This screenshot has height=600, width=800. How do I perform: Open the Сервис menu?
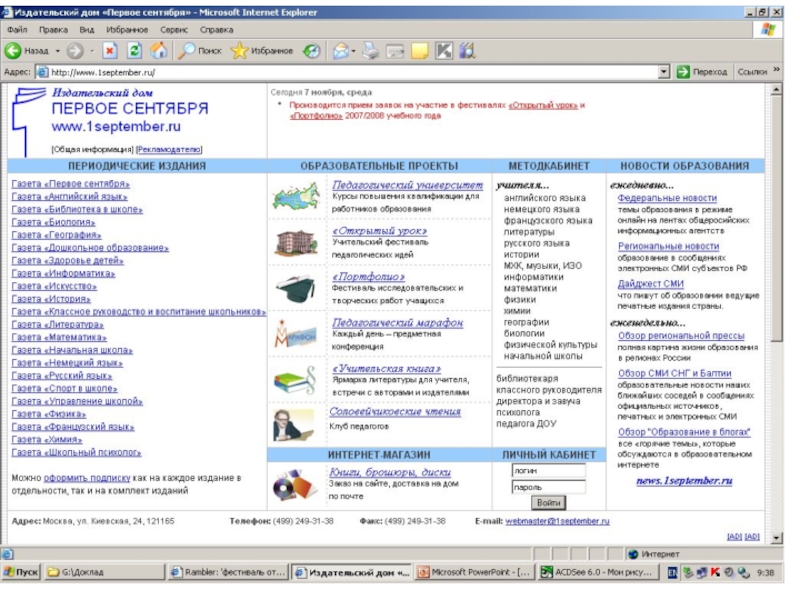[x=174, y=30]
